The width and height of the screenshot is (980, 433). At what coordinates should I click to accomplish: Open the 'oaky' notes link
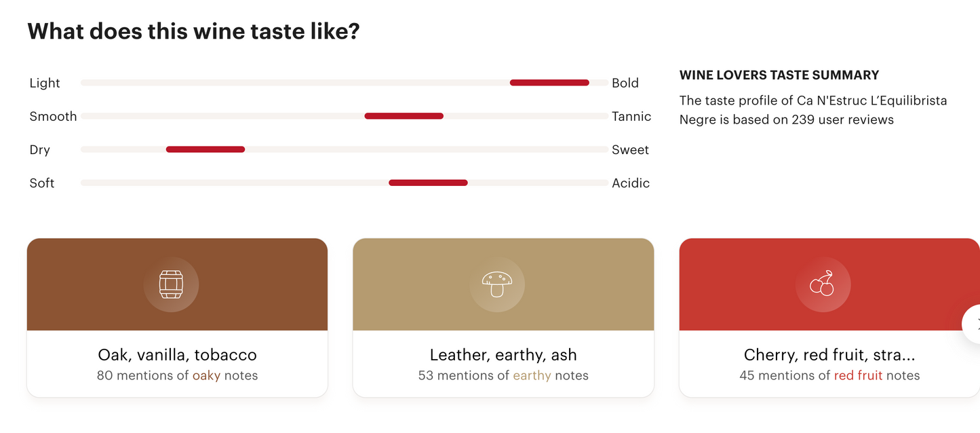pyautogui.click(x=206, y=375)
